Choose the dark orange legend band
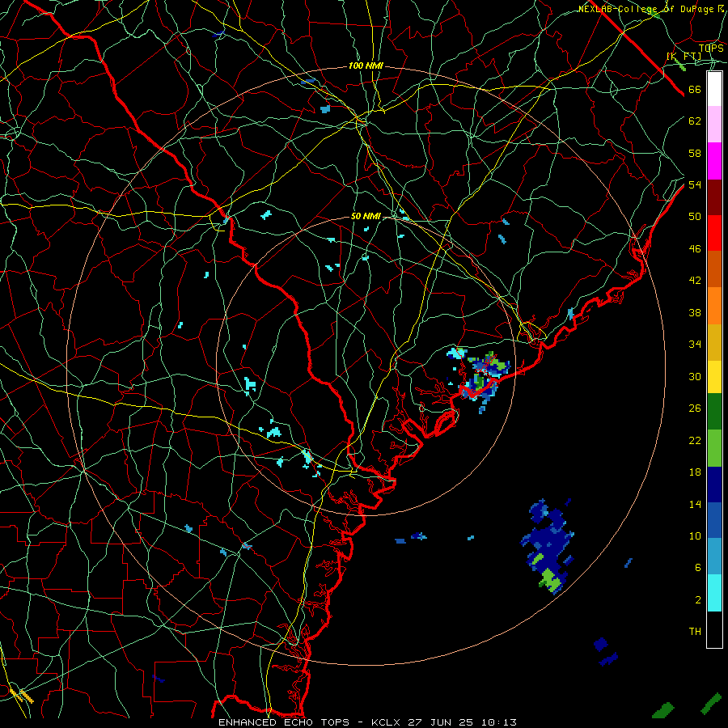Viewport: 728px width, 728px height. click(714, 269)
